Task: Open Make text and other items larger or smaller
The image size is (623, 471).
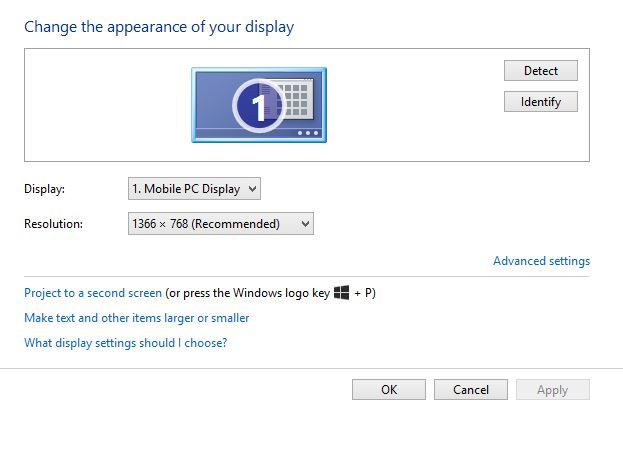Action: 136,318
